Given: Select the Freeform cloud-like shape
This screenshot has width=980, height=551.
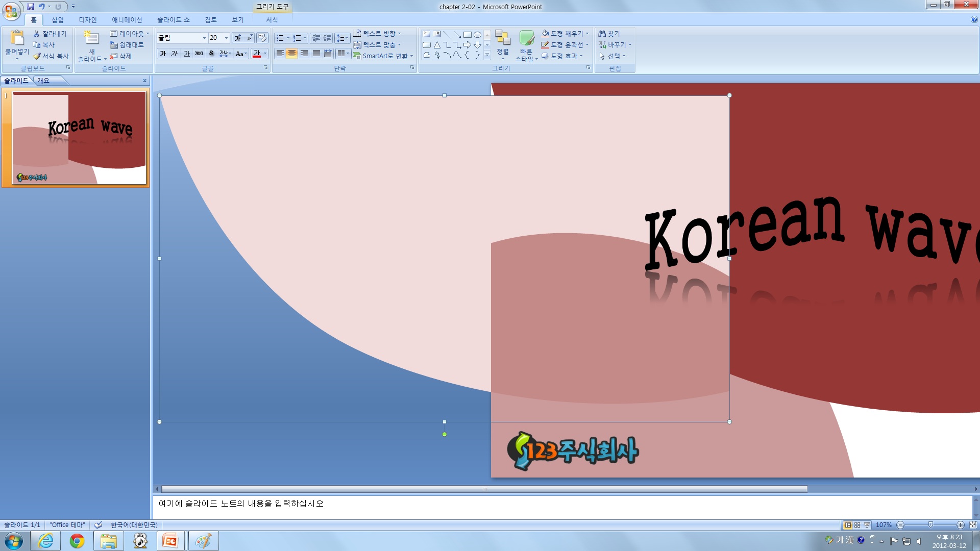Looking at the screenshot, I should pos(427,55).
